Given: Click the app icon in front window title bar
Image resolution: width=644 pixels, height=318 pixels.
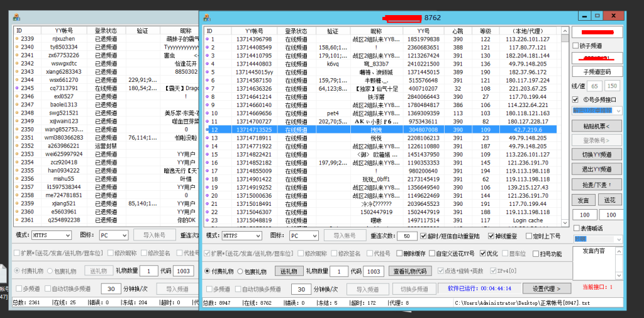Looking at the screenshot, I should (x=207, y=18).
